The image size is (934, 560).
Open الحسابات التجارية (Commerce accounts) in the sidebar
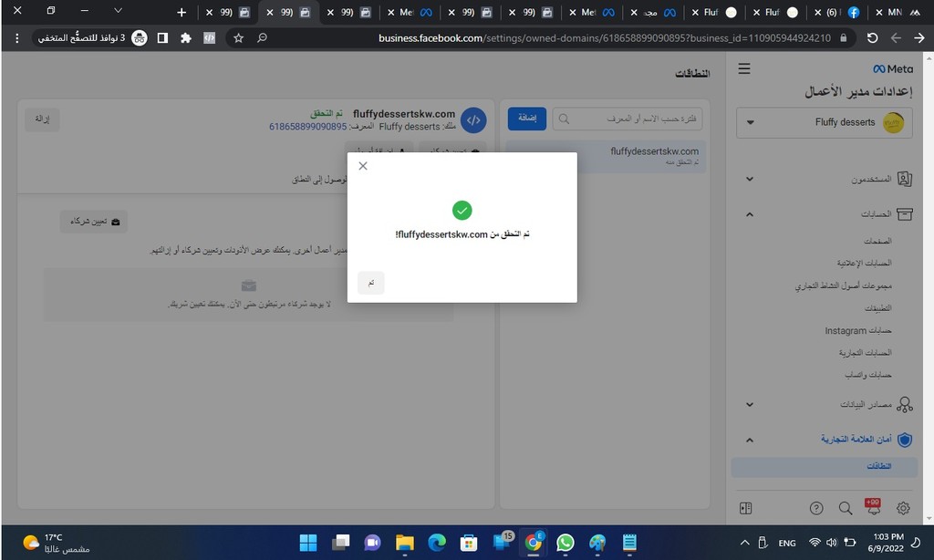(865, 353)
